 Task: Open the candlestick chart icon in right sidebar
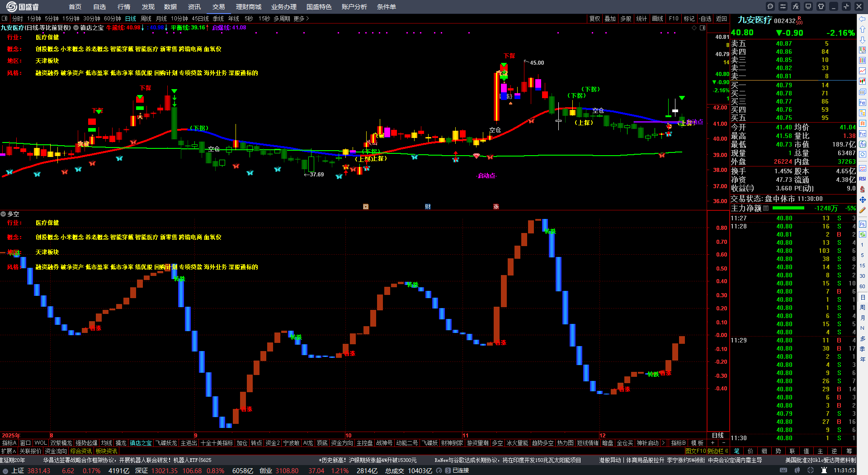click(863, 81)
